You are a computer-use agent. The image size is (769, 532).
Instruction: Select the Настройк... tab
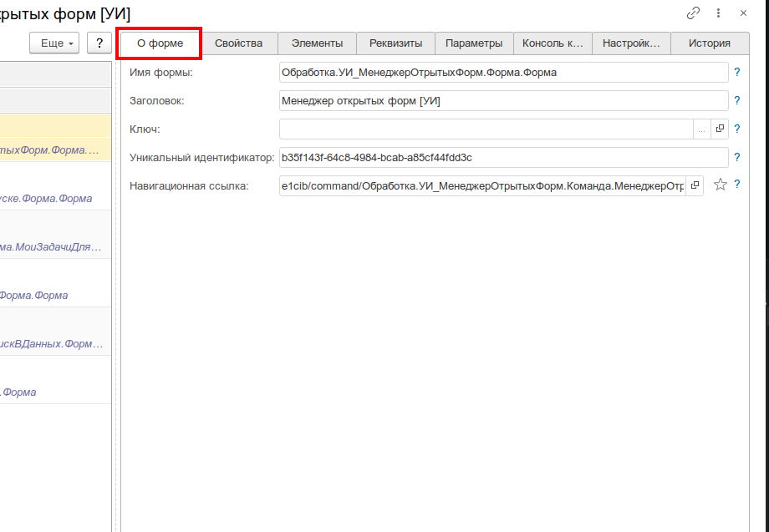[631, 43]
